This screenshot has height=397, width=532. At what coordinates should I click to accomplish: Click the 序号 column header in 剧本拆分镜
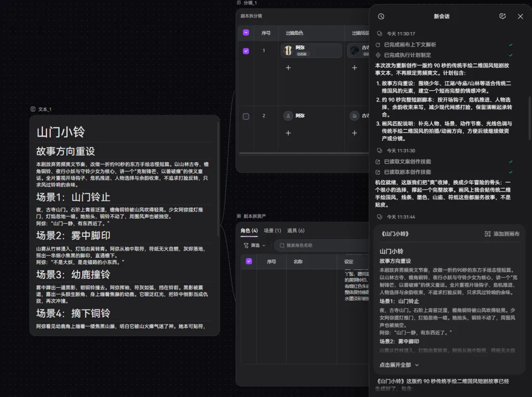coord(266,33)
